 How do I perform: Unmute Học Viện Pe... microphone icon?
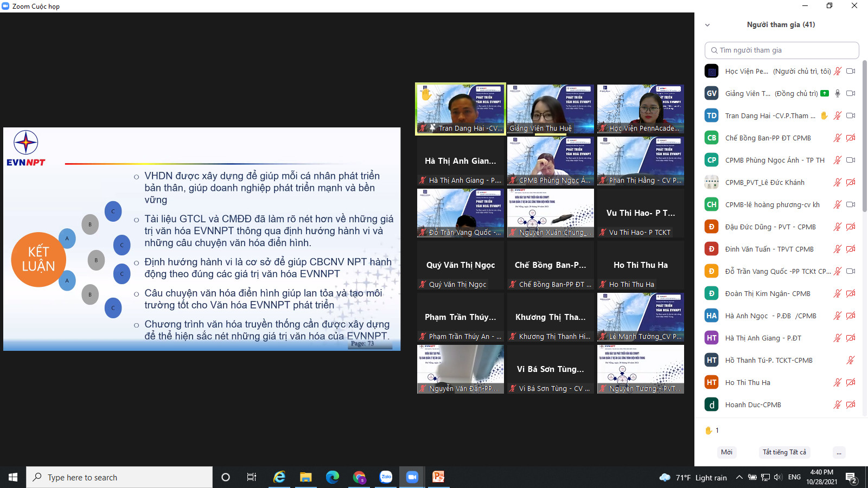838,71
